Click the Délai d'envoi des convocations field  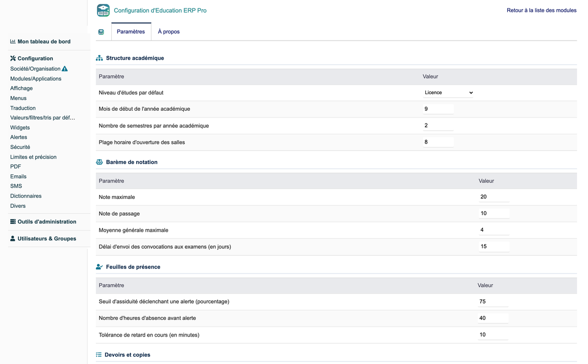click(x=494, y=246)
